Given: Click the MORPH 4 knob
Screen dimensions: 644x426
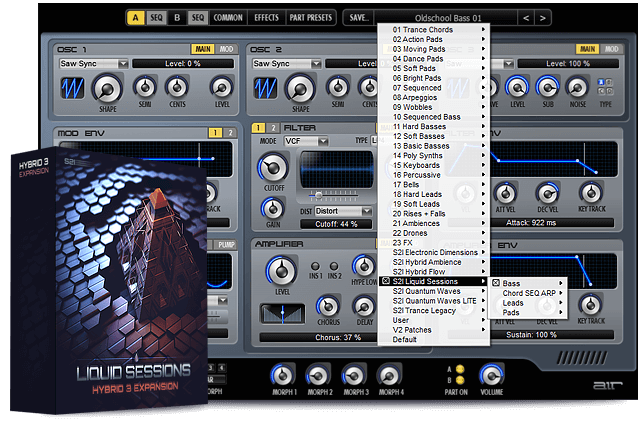Looking at the screenshot, I should point(389,375).
